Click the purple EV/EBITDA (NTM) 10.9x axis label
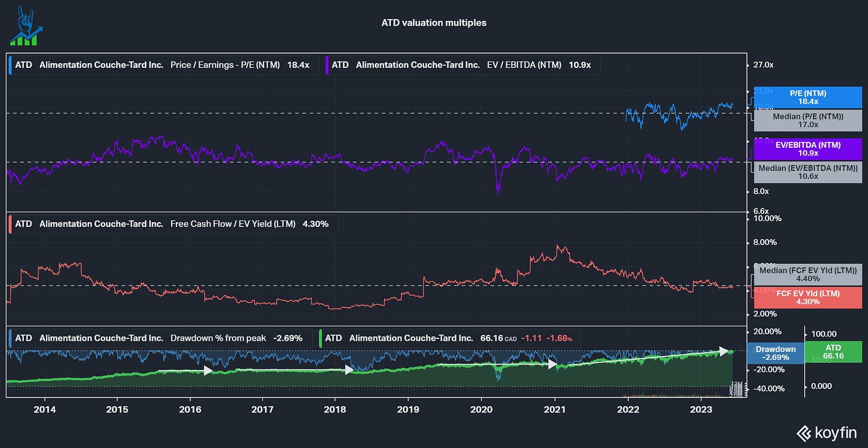This screenshot has height=448, width=868. tap(808, 149)
